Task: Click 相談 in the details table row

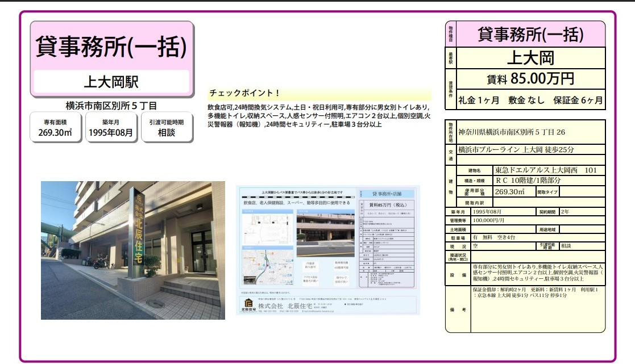Action: (x=566, y=246)
